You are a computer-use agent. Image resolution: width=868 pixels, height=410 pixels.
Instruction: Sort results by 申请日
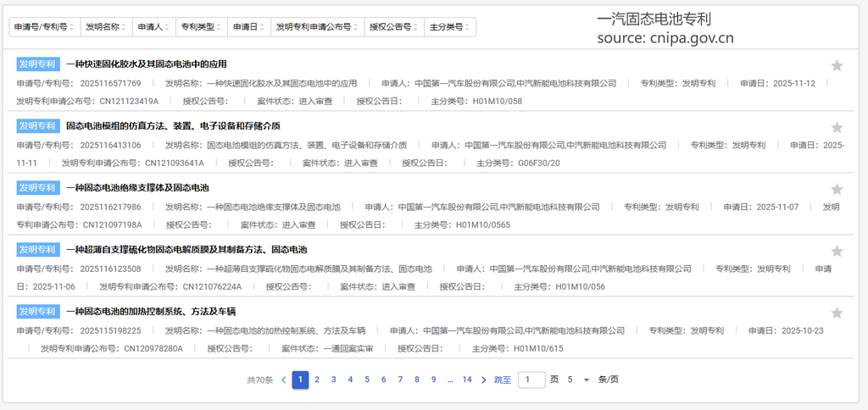[x=248, y=27]
